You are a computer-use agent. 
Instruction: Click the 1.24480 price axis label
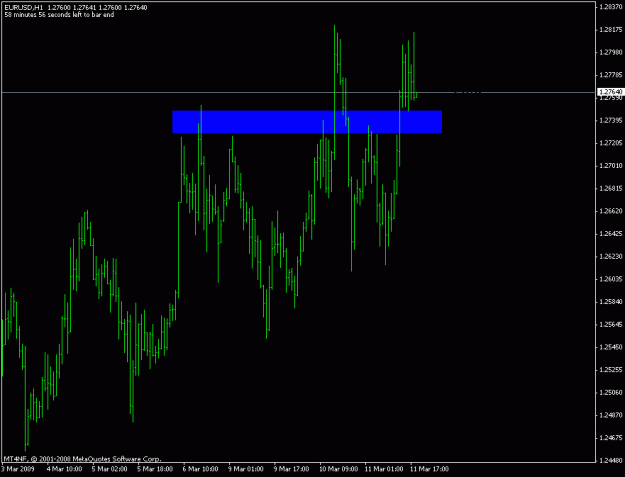point(611,461)
